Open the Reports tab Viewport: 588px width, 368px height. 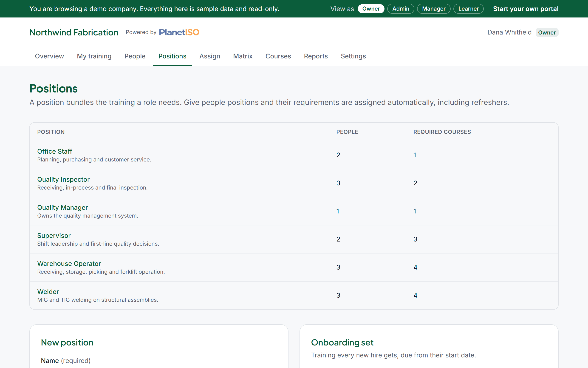[316, 56]
